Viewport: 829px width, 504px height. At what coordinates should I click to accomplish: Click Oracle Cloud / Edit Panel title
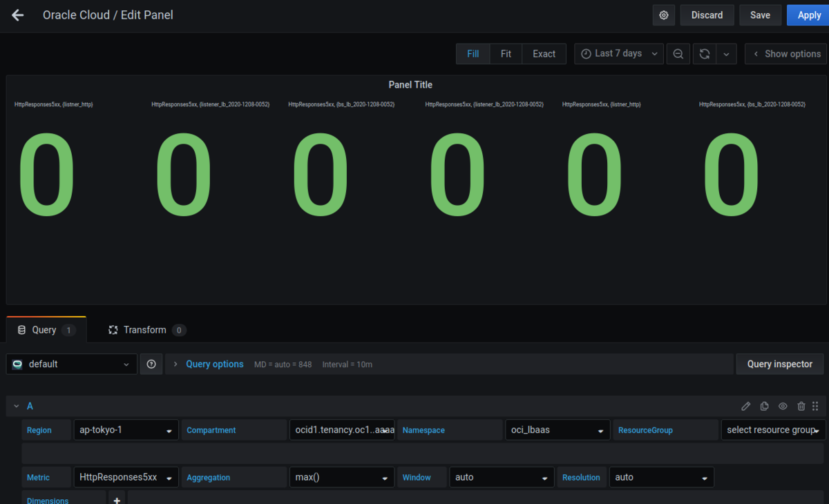click(108, 14)
